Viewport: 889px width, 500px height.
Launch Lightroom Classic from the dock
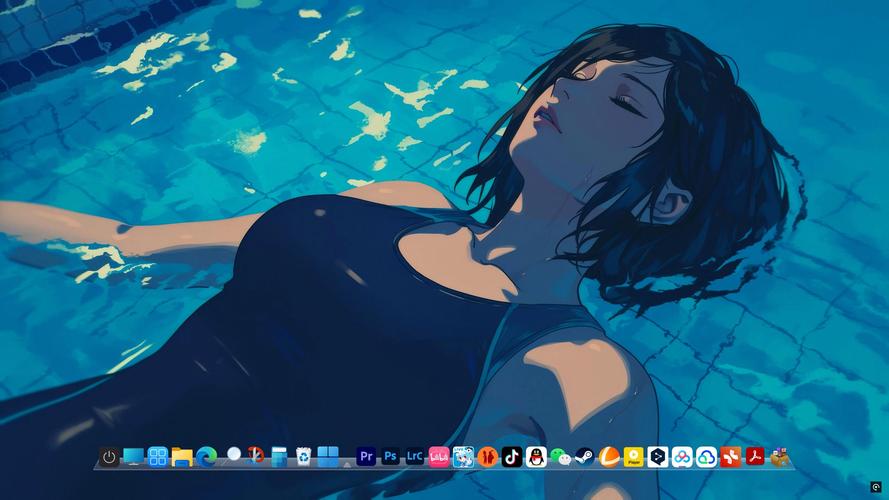(x=414, y=456)
